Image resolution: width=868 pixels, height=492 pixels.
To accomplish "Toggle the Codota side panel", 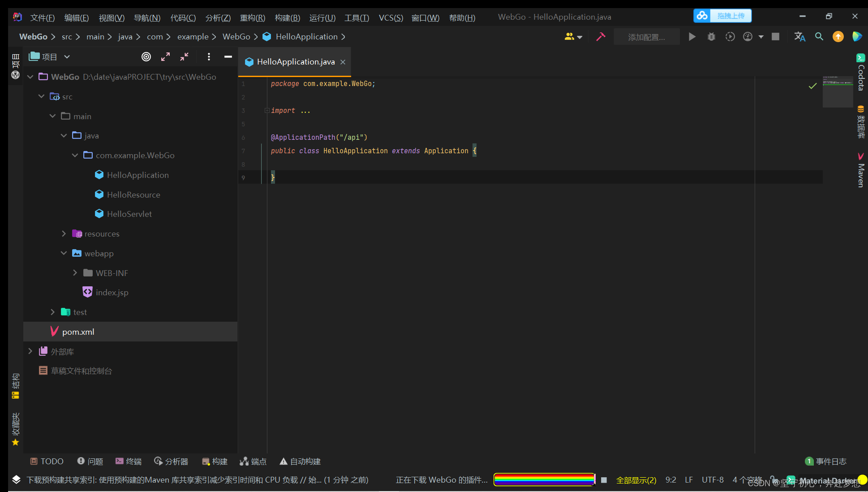I will [x=860, y=73].
